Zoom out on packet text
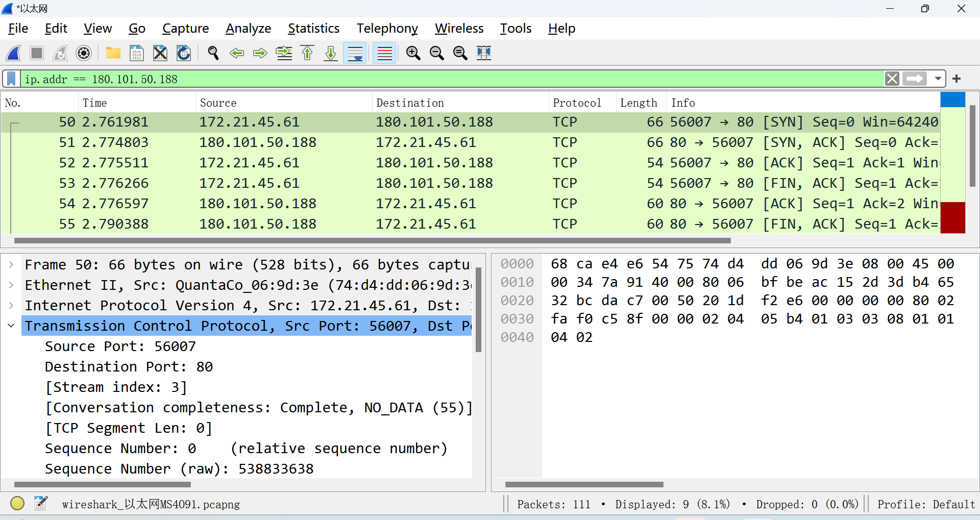Viewport: 980px width, 520px height. (x=436, y=53)
